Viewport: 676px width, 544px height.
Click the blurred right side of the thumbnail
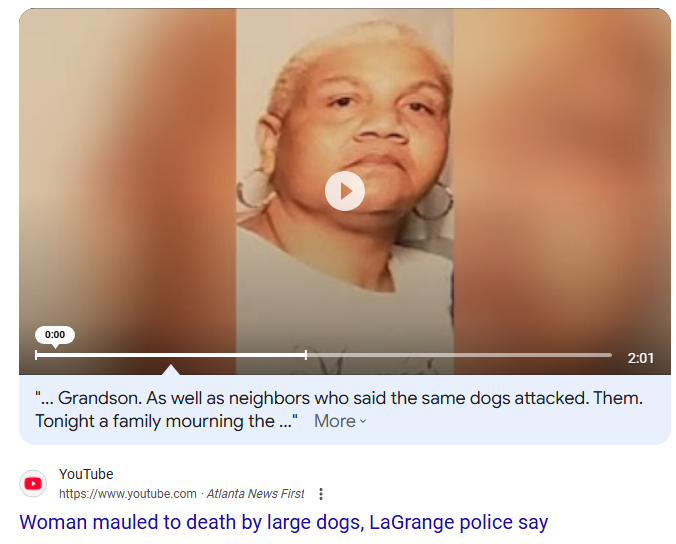562,172
